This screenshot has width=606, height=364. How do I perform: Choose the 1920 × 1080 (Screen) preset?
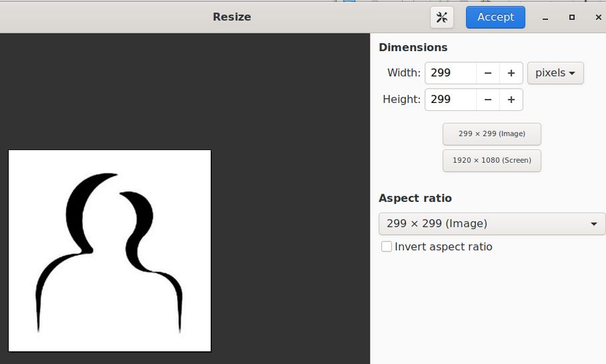[x=492, y=161]
